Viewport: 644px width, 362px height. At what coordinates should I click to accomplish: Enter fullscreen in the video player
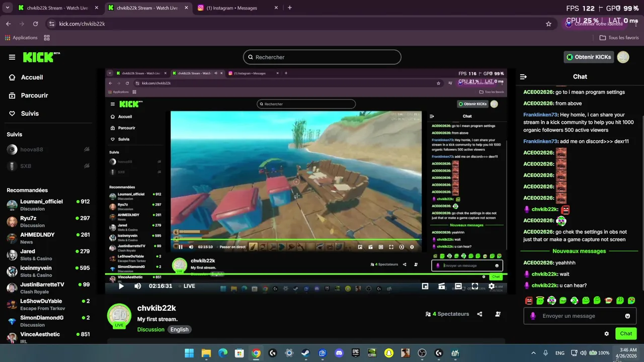coord(474,286)
